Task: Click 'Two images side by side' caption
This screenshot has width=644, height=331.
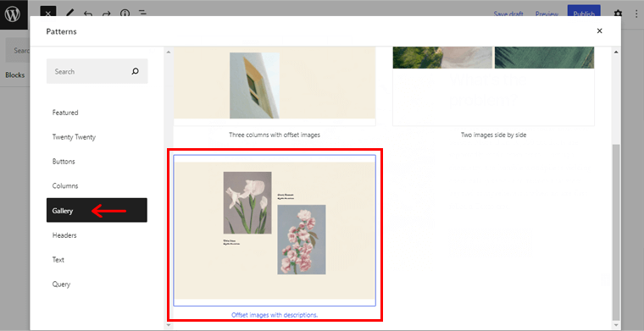Action: click(493, 135)
